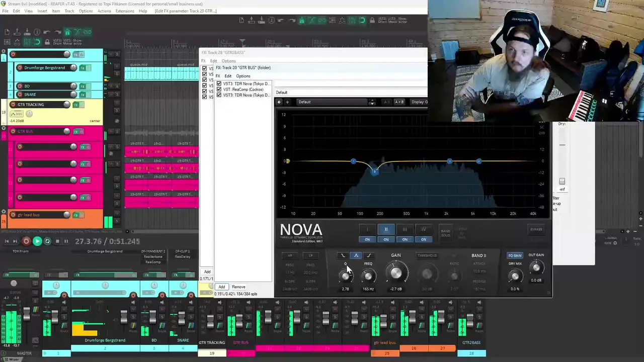Image resolution: width=644 pixels, height=362 pixels.
Task: Enable the LP filter in Nova
Action: (310, 255)
